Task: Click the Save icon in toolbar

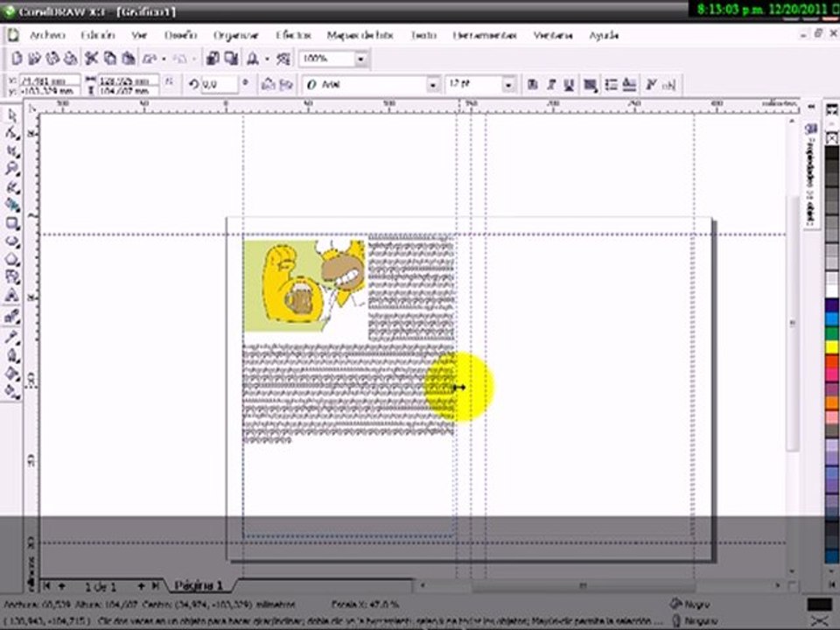Action: click(x=52, y=58)
